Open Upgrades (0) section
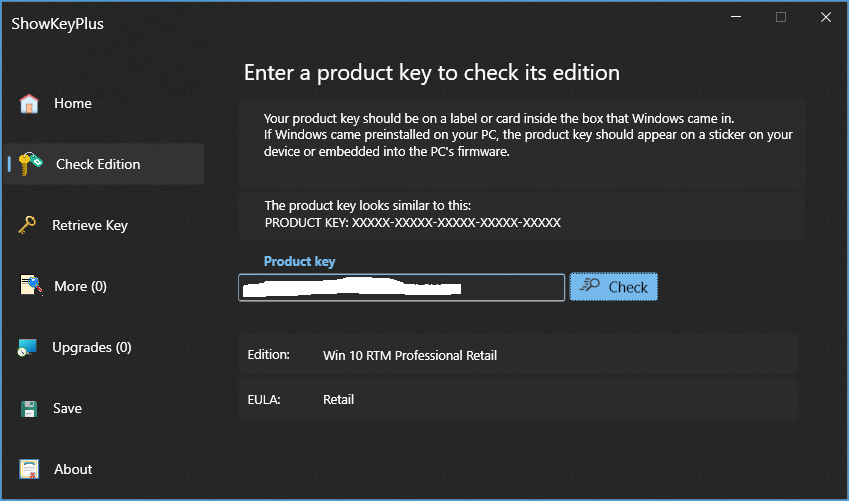The image size is (849, 501). coord(92,347)
